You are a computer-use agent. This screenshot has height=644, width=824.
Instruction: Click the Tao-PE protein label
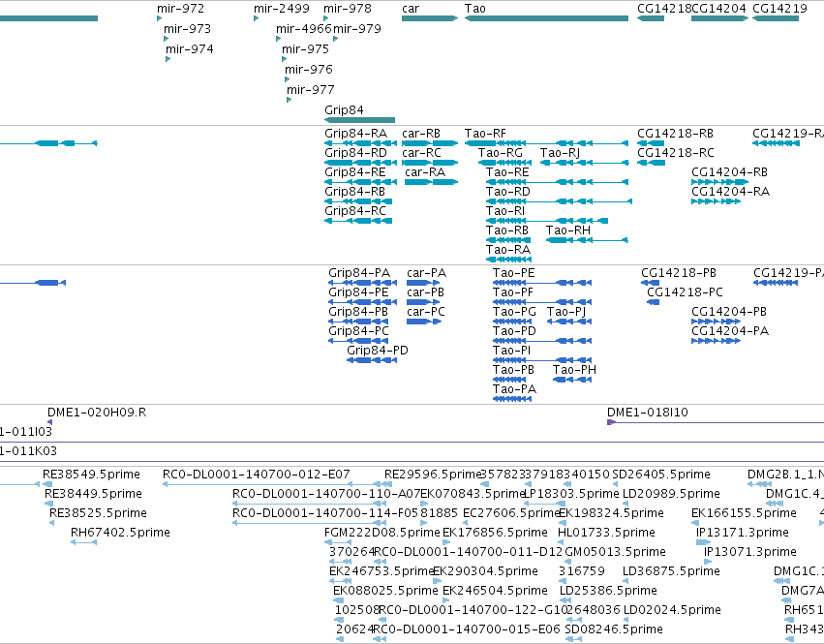pyautogui.click(x=513, y=273)
